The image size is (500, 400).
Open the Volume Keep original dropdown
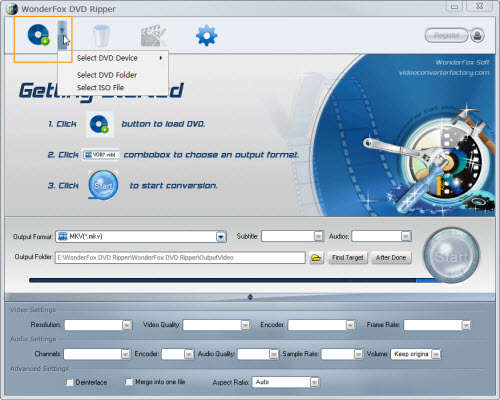[416, 354]
